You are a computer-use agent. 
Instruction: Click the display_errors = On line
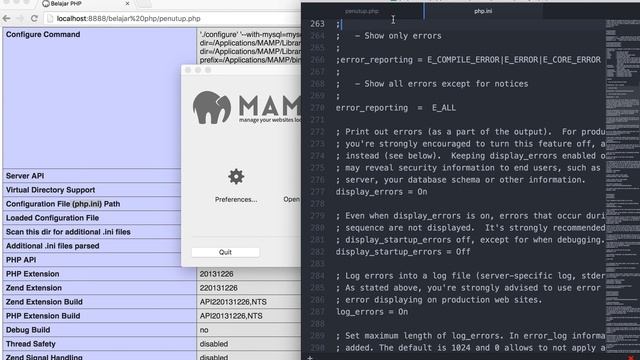[381, 192]
